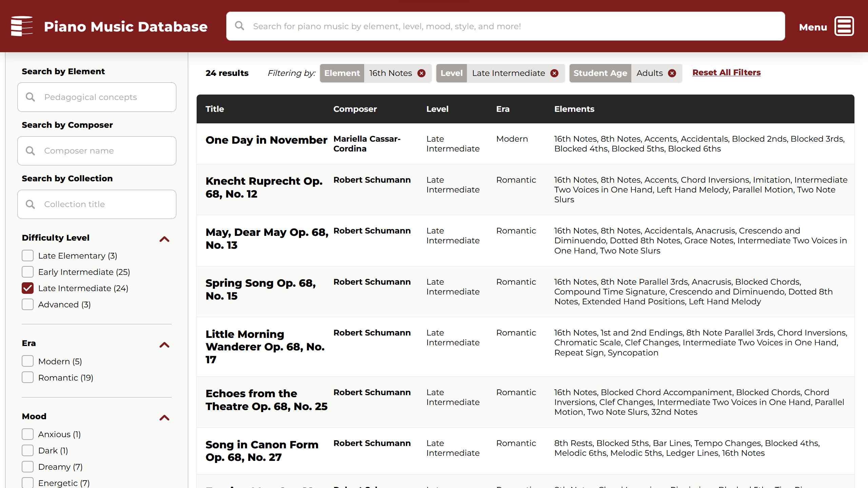
Task: Click the Title column header
Action: pos(215,109)
